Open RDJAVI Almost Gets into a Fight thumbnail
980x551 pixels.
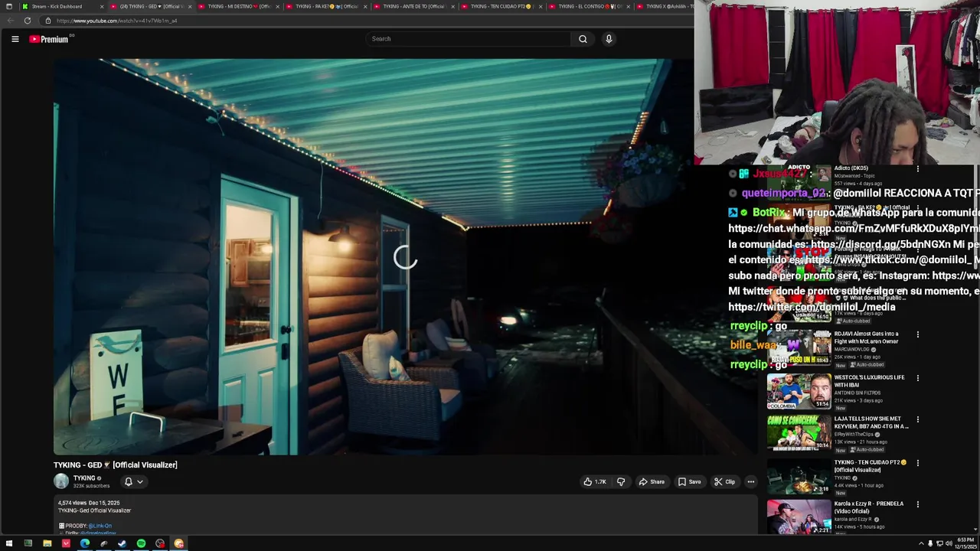[x=799, y=347]
